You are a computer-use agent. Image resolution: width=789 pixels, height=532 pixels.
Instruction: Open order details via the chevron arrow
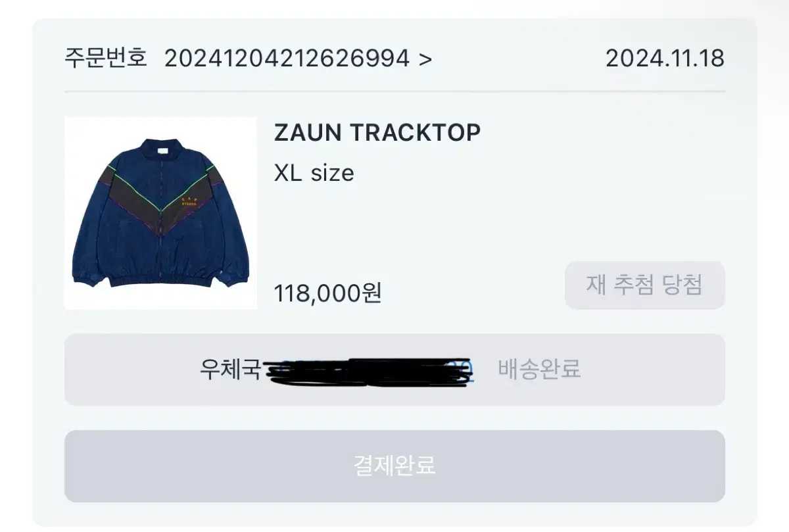point(425,59)
